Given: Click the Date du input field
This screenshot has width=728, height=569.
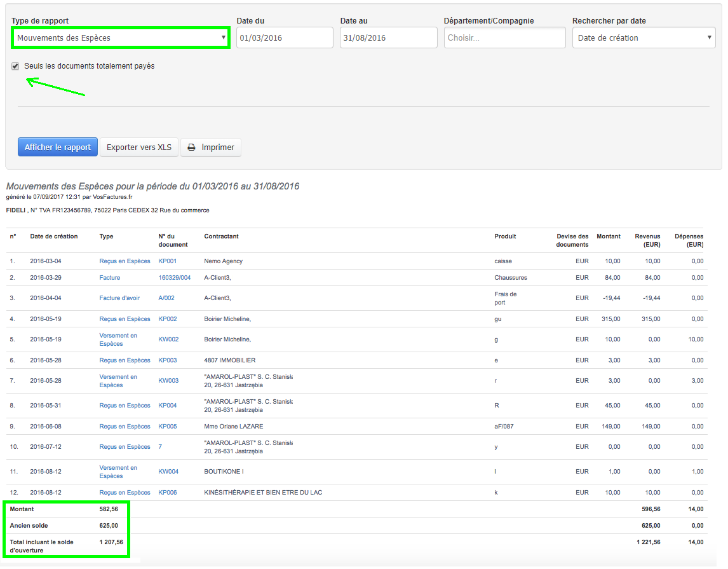Looking at the screenshot, I should [285, 38].
